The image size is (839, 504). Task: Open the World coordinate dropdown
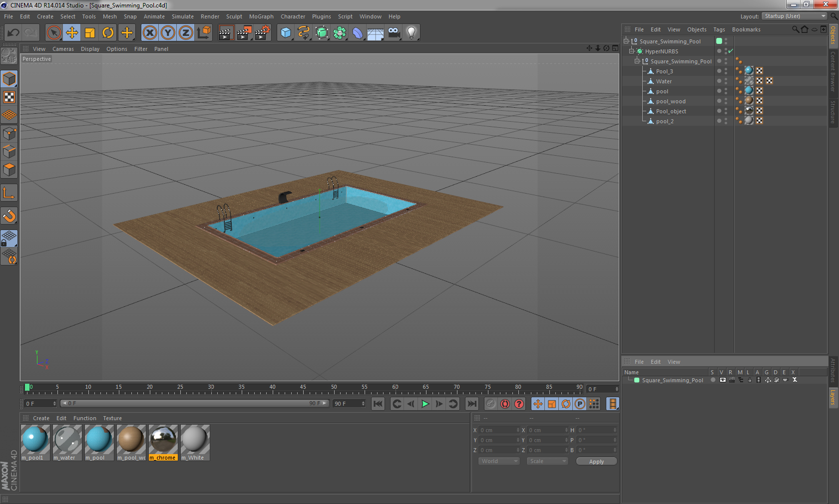[x=499, y=461]
